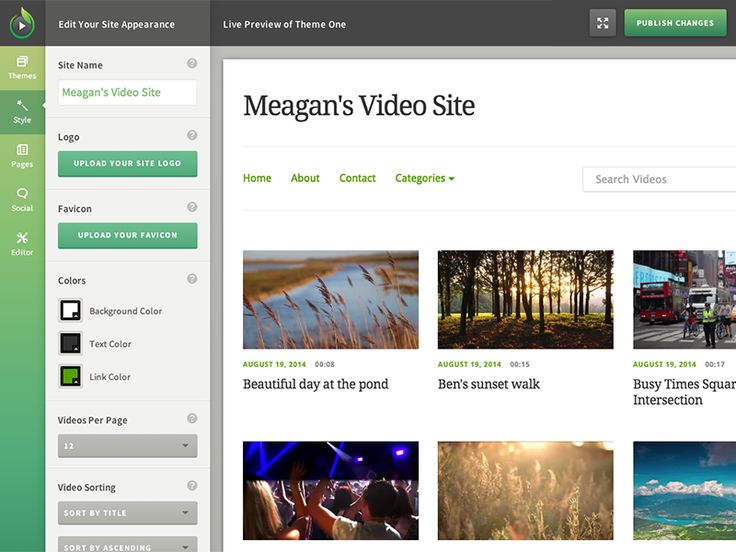736x552 pixels.
Task: Focus the Search Videos field
Action: [x=659, y=179]
